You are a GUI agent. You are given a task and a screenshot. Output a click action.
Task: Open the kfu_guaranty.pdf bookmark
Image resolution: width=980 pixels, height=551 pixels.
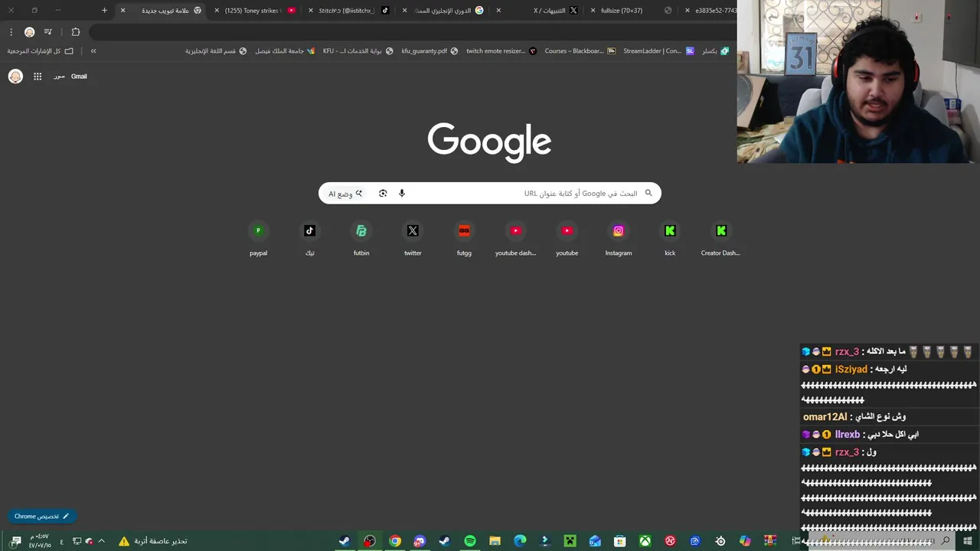point(430,51)
